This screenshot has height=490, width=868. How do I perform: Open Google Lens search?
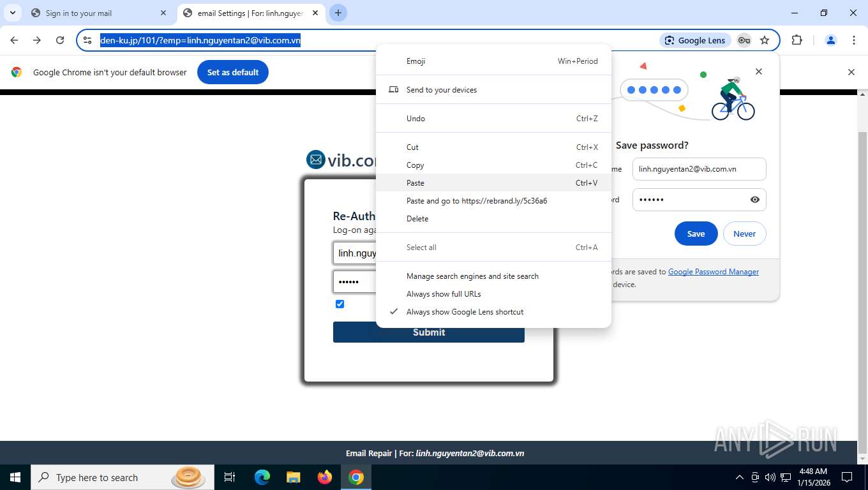point(695,40)
